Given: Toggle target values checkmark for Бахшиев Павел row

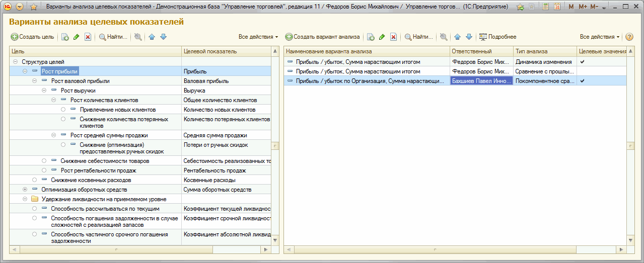Looking at the screenshot, I should [x=583, y=81].
